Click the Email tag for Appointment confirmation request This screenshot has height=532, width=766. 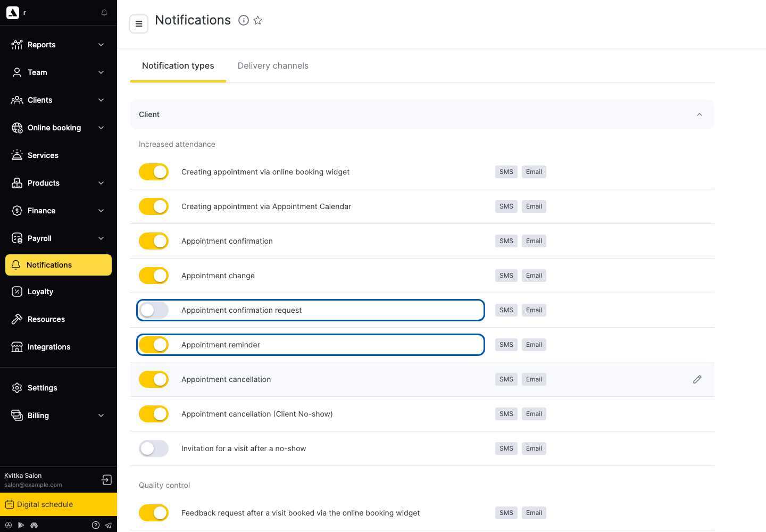[534, 310]
